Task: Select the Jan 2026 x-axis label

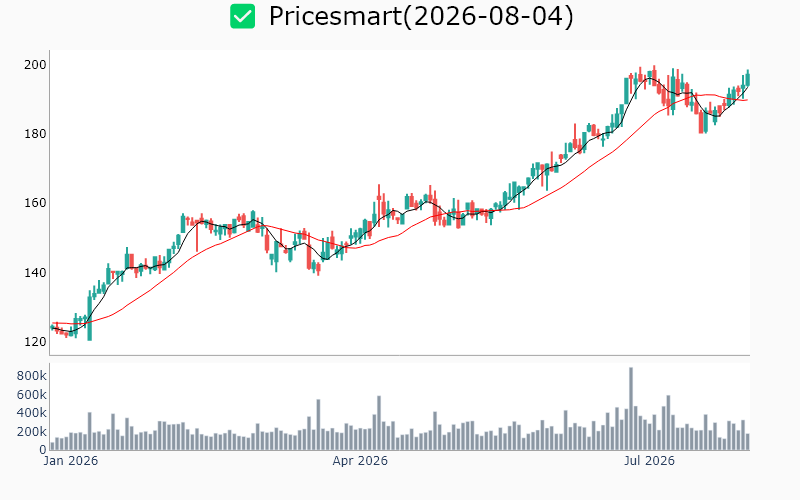Action: (x=70, y=461)
